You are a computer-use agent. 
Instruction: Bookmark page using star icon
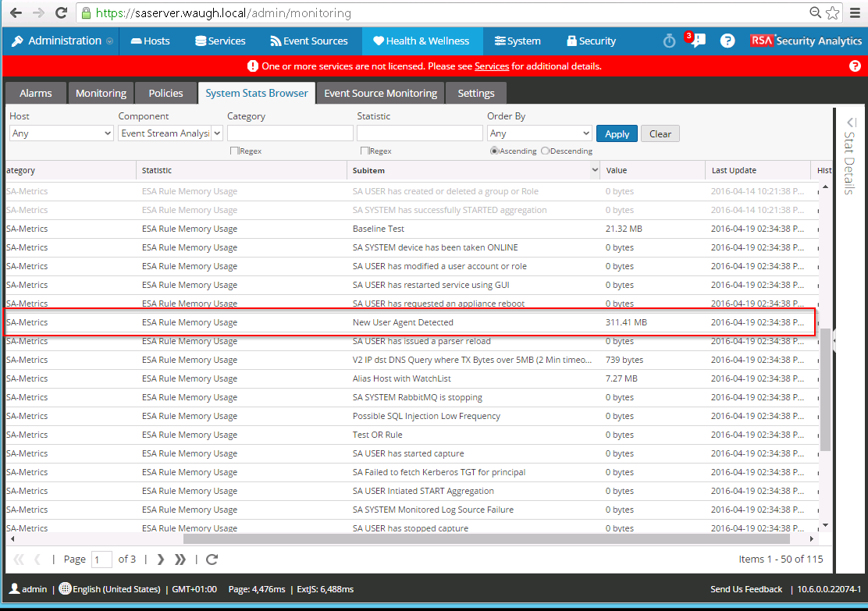click(x=833, y=13)
